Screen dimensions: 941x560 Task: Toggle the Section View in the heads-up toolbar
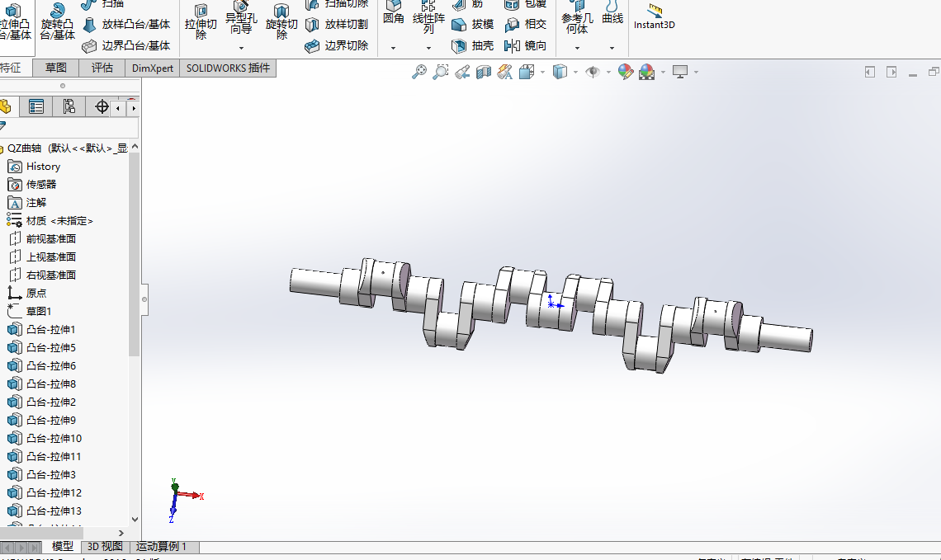coord(483,73)
